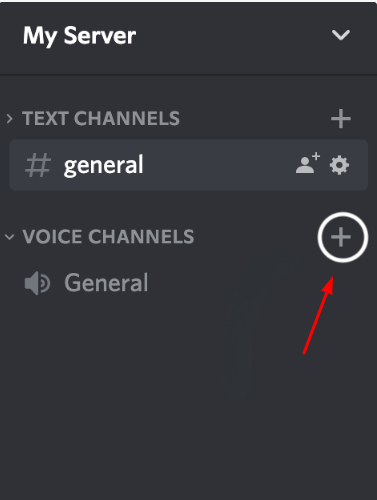377x500 pixels.
Task: Click the word TEXT in category header
Action: click(45, 118)
